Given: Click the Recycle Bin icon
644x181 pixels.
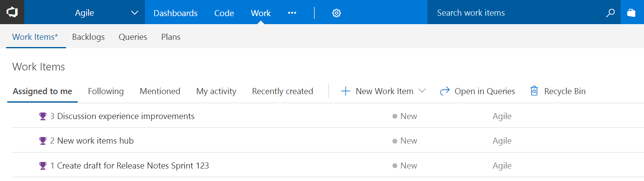Looking at the screenshot, I should [x=534, y=91].
